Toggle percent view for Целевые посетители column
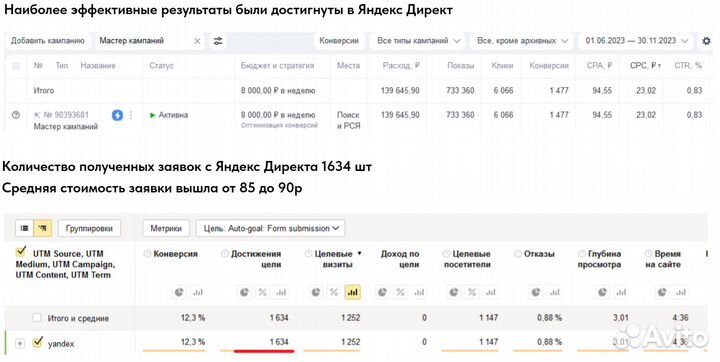Image resolution: width=720 pixels, height=362 pixels. (x=472, y=292)
